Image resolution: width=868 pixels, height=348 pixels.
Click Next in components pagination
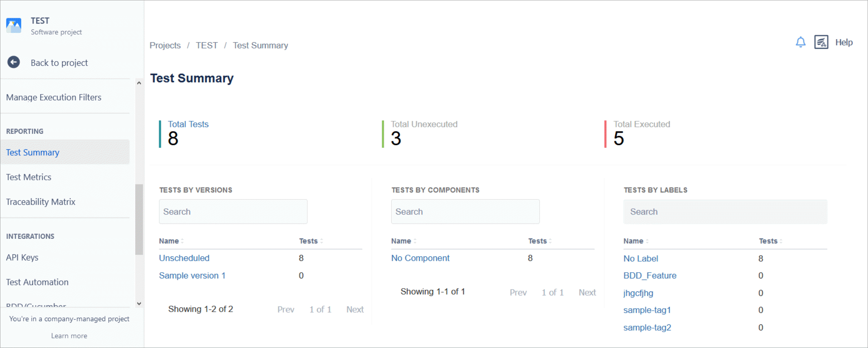[587, 292]
